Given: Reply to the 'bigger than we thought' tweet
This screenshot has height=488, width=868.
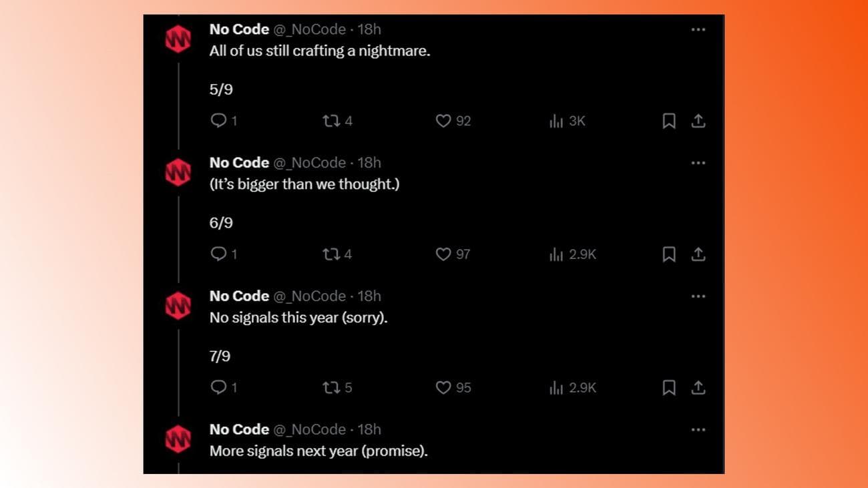Looking at the screenshot, I should [218, 254].
